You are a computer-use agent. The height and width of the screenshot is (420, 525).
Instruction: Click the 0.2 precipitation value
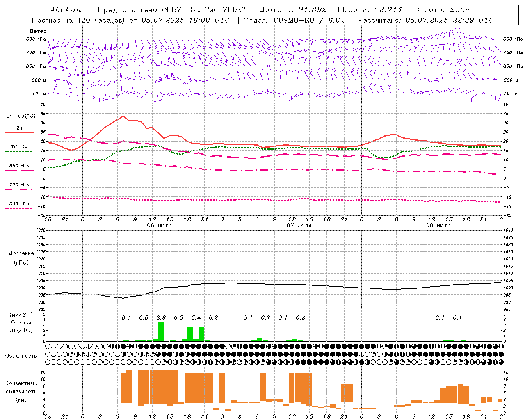[x=213, y=317]
